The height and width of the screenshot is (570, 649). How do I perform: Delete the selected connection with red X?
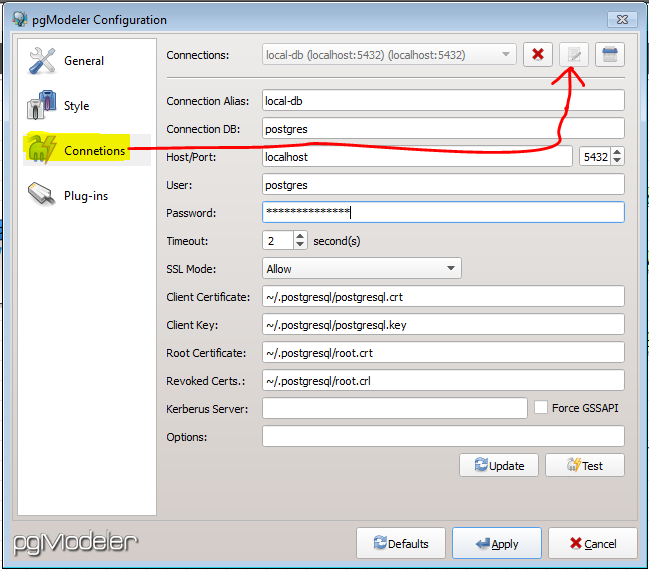[538, 55]
